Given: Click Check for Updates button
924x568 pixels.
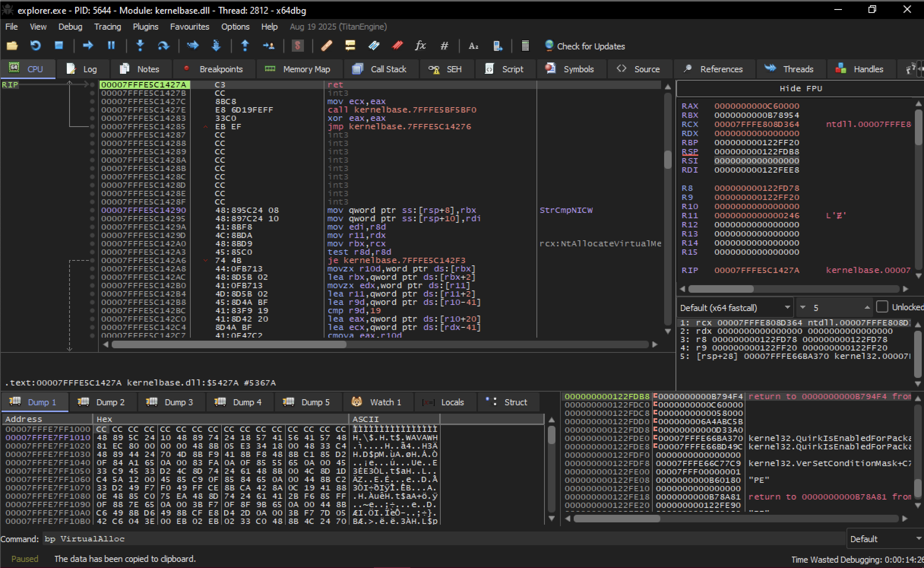Looking at the screenshot, I should pos(585,46).
